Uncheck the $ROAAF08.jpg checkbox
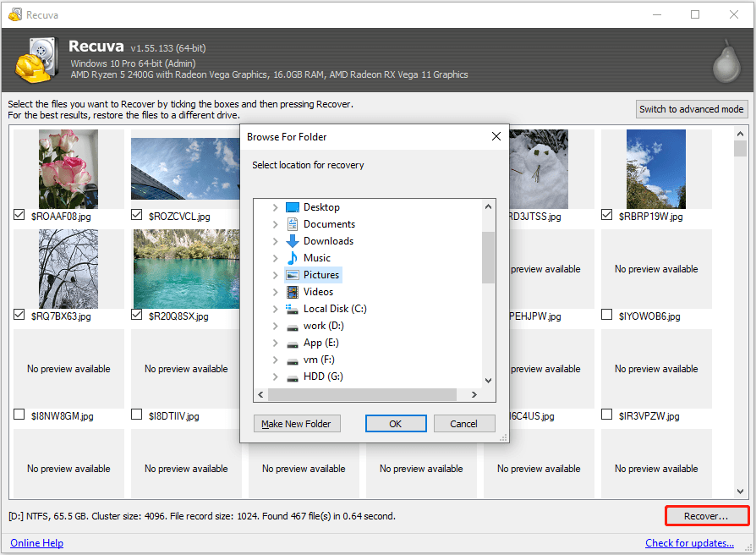The image size is (756, 555). (x=19, y=215)
